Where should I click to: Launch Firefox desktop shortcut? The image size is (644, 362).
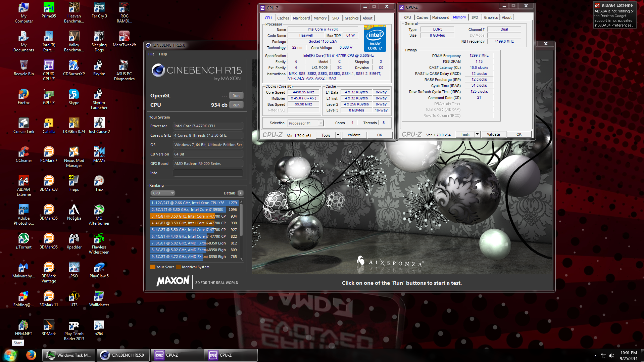[23, 97]
